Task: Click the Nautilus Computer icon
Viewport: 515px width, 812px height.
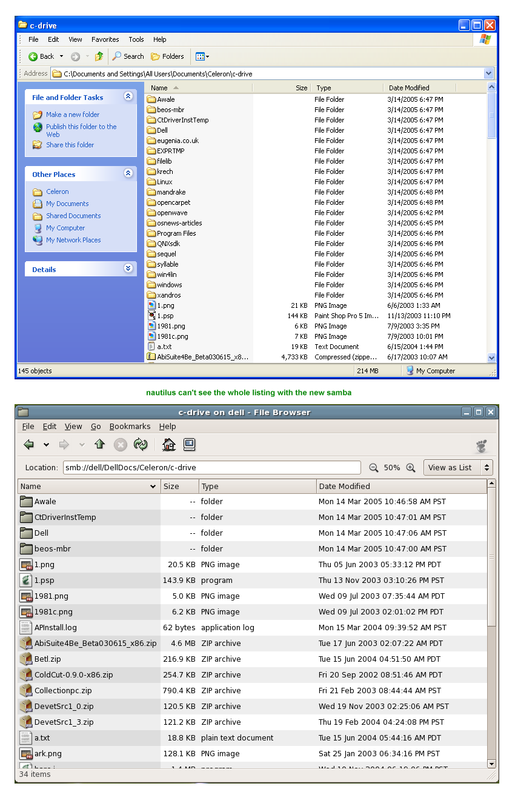Action: click(x=189, y=445)
